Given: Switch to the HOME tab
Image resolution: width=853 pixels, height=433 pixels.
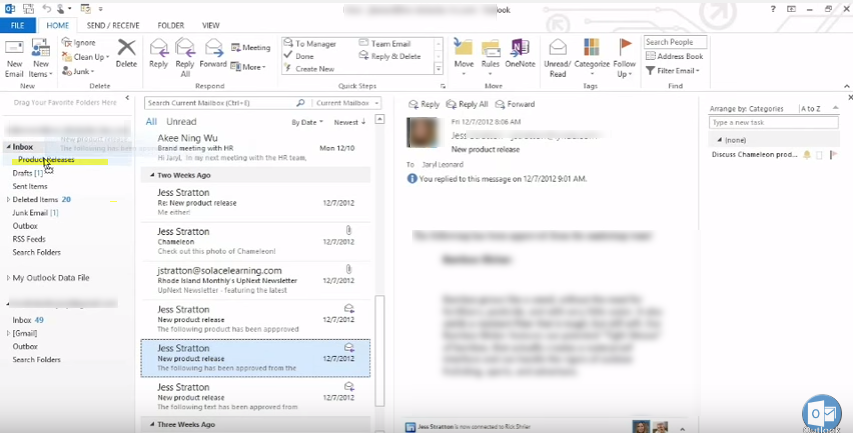Looking at the screenshot, I should point(58,25).
